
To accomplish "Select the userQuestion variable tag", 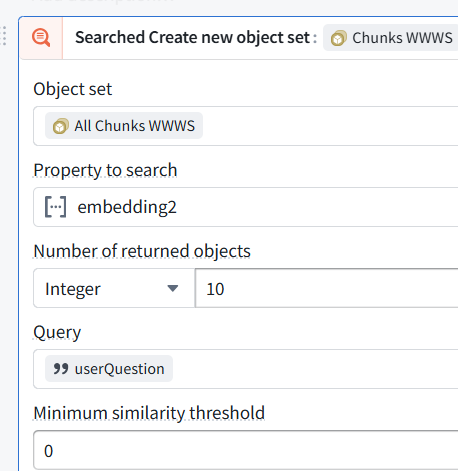I will [109, 369].
